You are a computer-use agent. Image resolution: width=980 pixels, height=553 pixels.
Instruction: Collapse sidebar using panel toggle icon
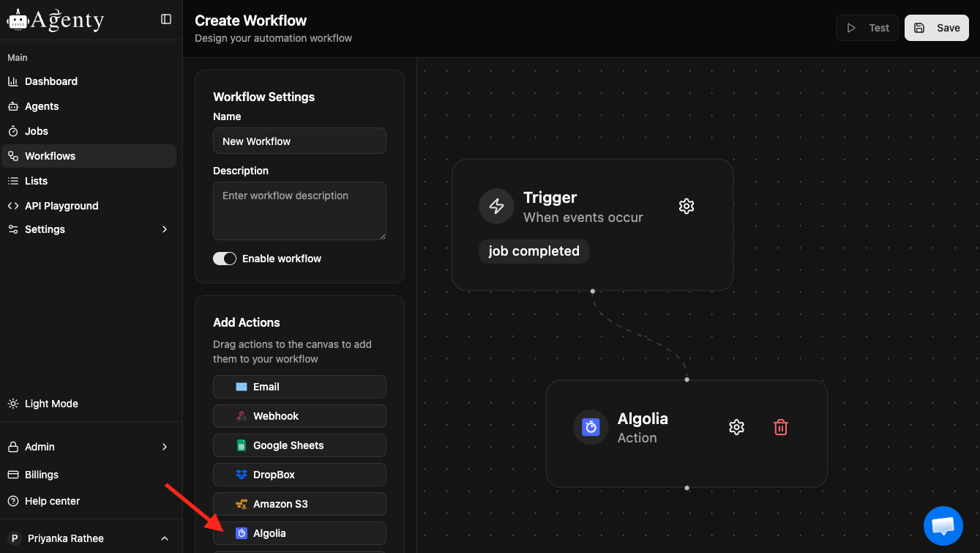(x=166, y=19)
